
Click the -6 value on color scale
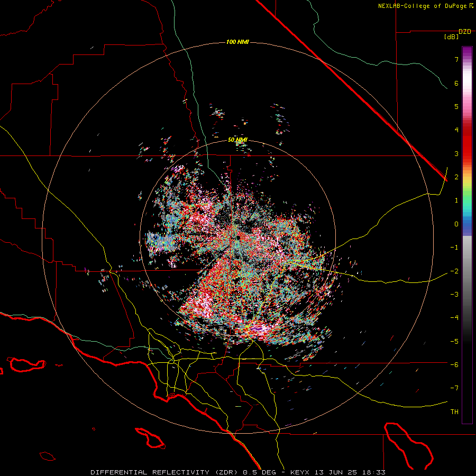(454, 364)
